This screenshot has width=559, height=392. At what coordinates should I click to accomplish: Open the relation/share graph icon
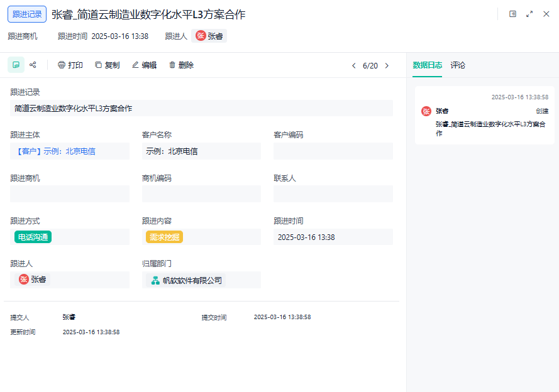(33, 65)
